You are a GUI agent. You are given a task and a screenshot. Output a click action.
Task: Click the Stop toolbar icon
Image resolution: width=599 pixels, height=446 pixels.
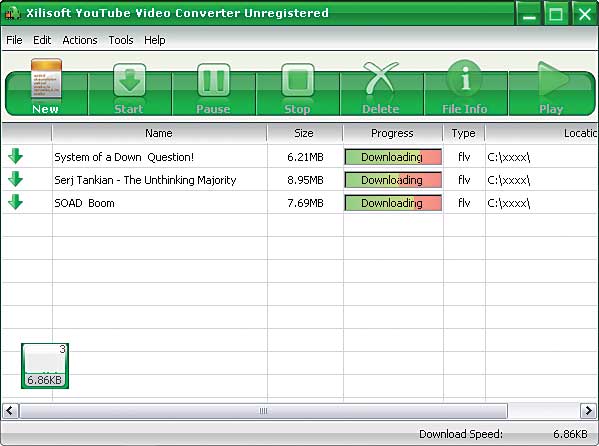point(298,80)
